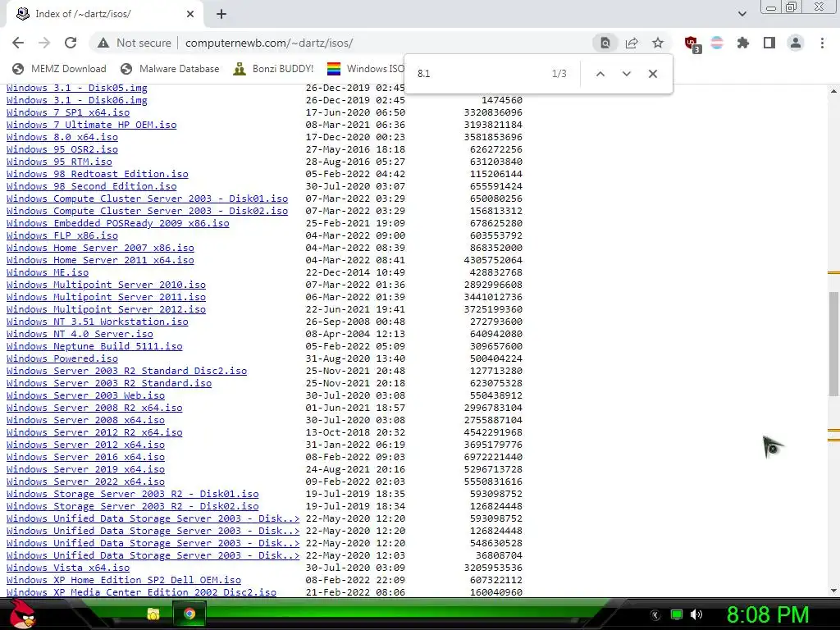Open Windows_Server_2003_Web.iso link
The height and width of the screenshot is (630, 840).
click(85, 396)
